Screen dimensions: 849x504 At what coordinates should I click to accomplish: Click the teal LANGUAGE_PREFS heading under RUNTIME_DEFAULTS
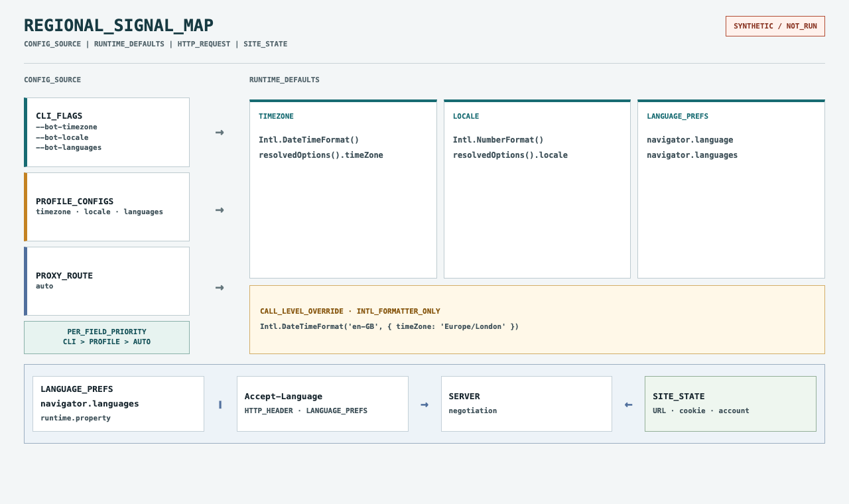(x=677, y=116)
